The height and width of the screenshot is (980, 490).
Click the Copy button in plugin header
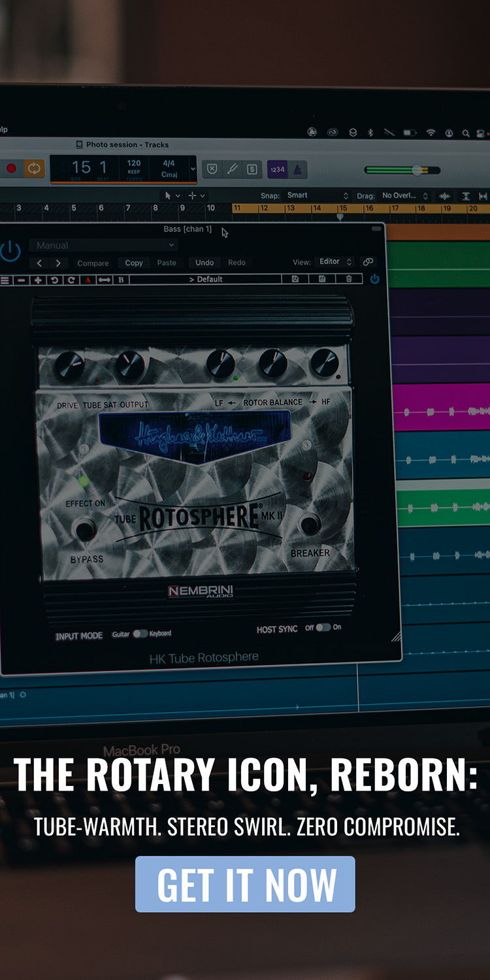pos(134,263)
